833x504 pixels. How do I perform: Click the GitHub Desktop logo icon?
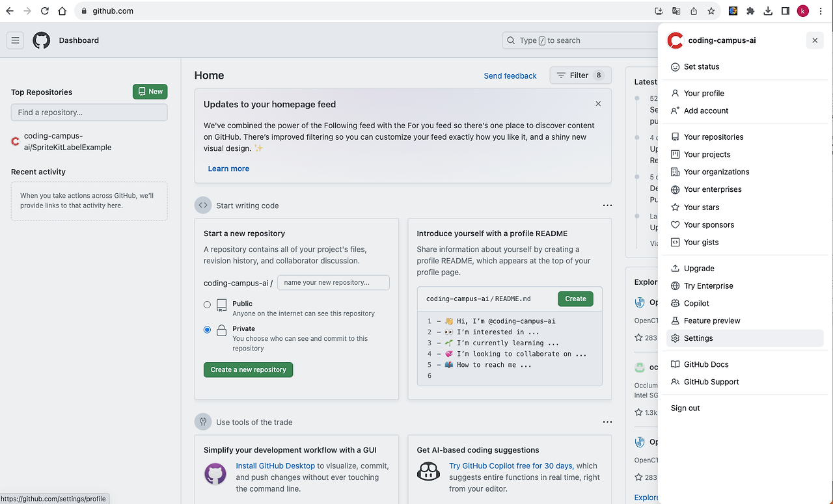[215, 474]
